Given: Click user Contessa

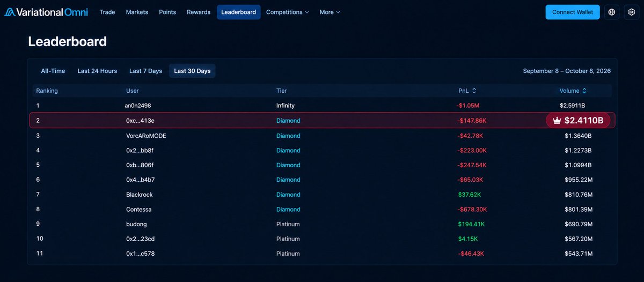Looking at the screenshot, I should click(x=138, y=209).
